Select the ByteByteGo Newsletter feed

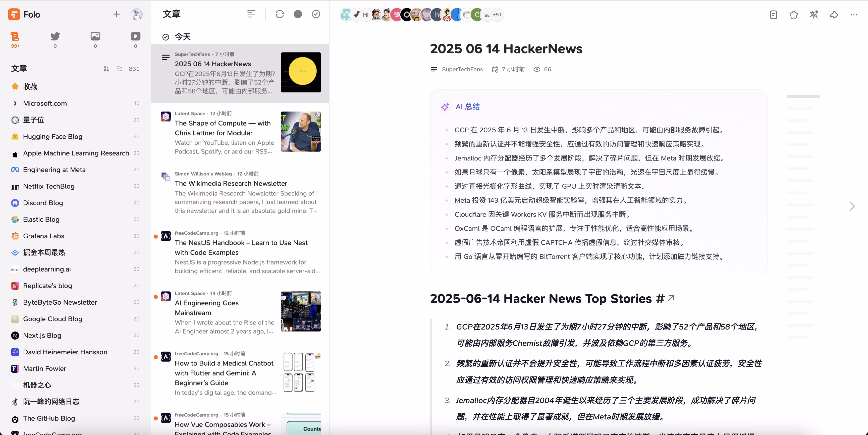[x=75, y=302]
